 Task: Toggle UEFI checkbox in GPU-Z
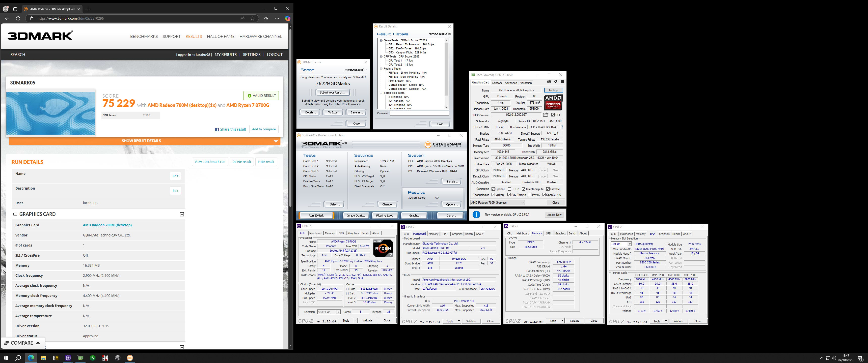pyautogui.click(x=553, y=115)
